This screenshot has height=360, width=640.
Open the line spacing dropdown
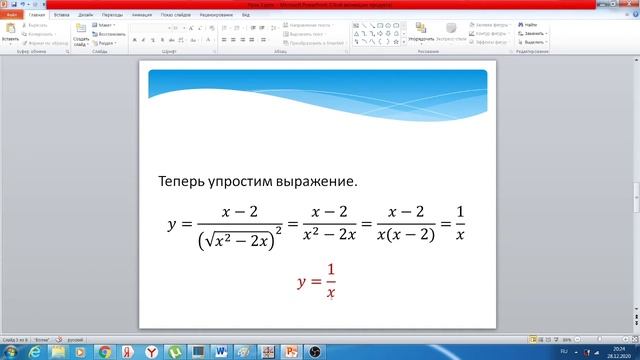click(x=274, y=28)
